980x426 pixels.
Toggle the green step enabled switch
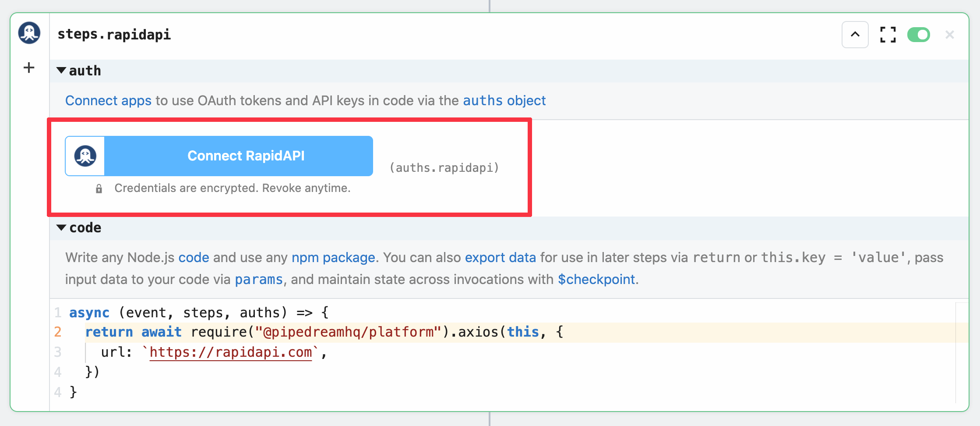coord(918,35)
